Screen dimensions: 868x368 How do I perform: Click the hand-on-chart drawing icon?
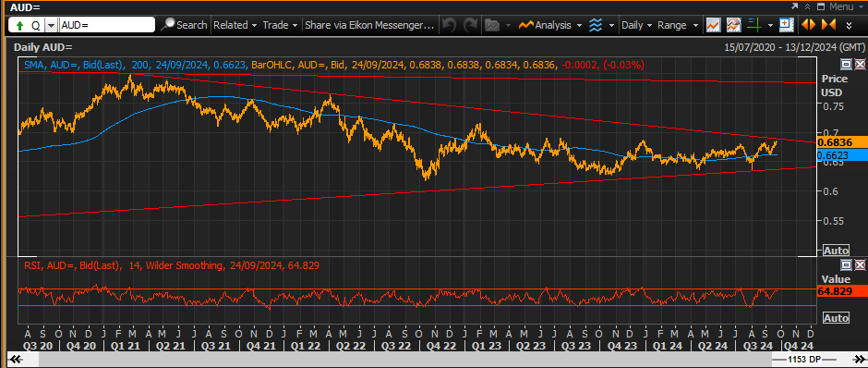(x=733, y=25)
